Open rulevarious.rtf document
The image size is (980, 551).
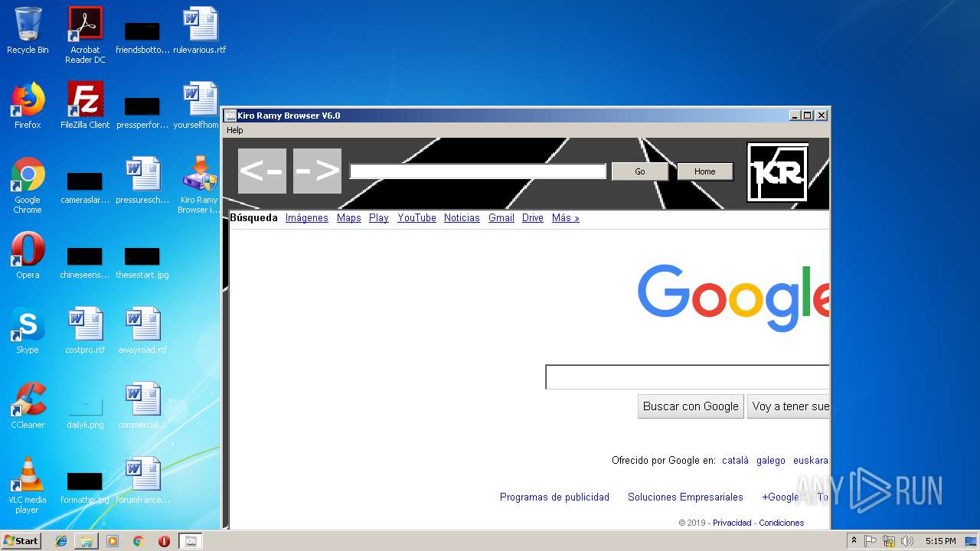click(x=200, y=31)
